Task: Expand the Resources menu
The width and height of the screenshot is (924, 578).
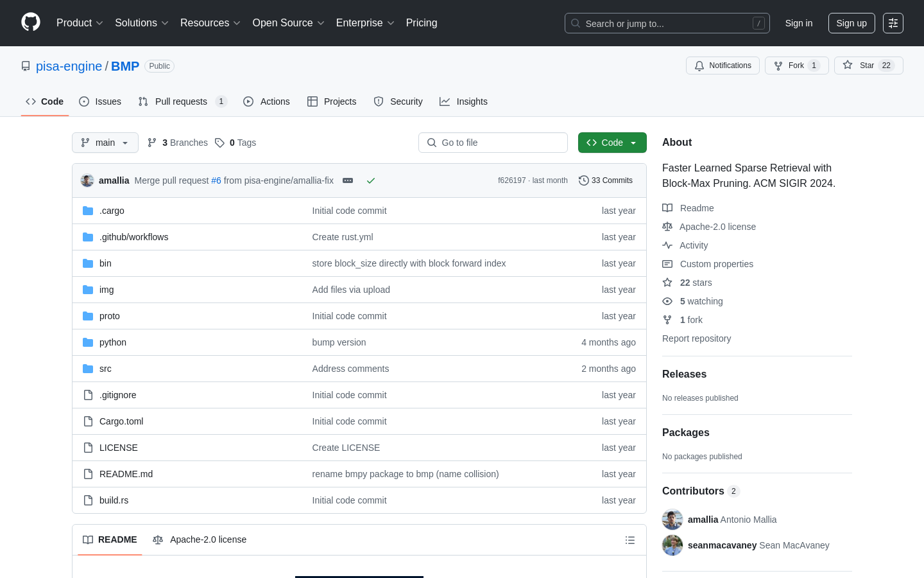Action: pyautogui.click(x=210, y=23)
